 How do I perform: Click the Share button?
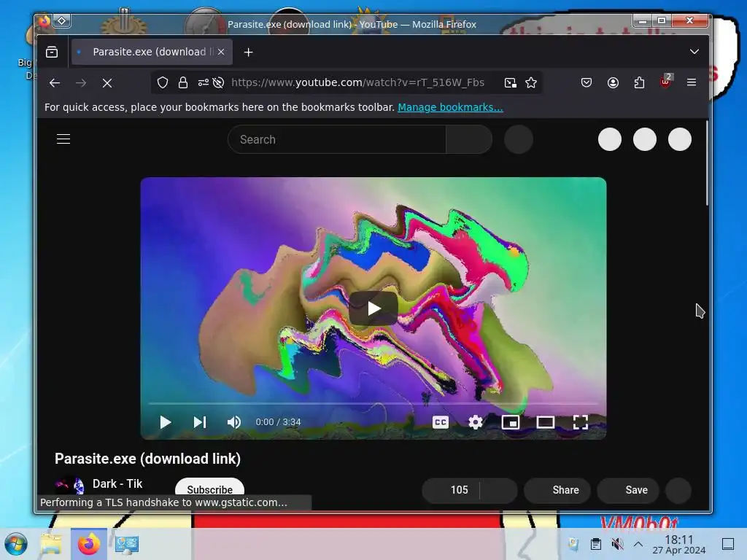(x=557, y=490)
